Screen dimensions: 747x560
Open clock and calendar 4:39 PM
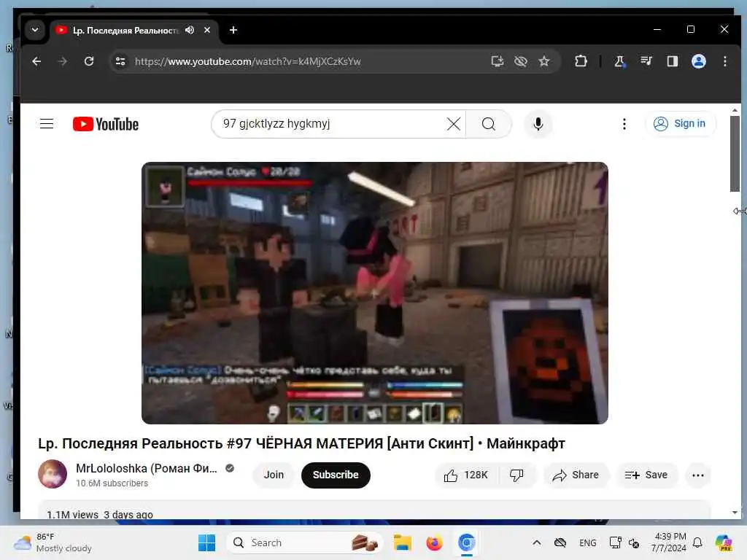coord(669,542)
